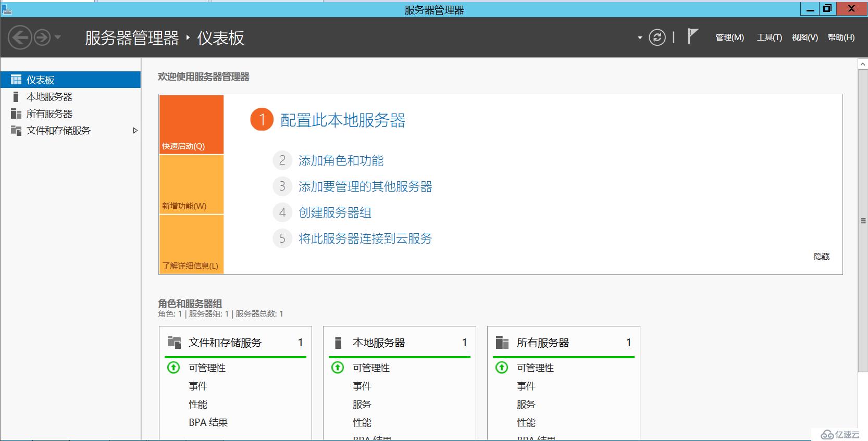Click the step 3 circle icon
This screenshot has height=441, width=868.
pyautogui.click(x=282, y=186)
